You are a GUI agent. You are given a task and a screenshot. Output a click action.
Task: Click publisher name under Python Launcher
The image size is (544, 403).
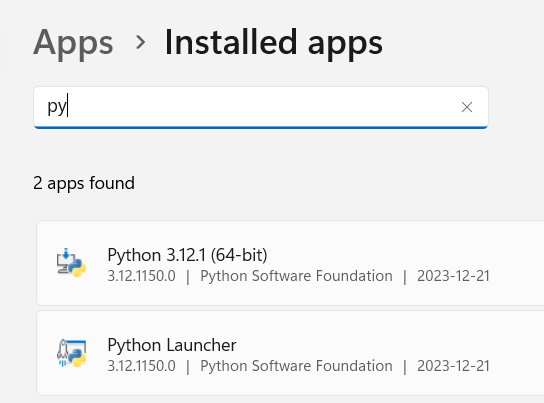click(x=296, y=366)
